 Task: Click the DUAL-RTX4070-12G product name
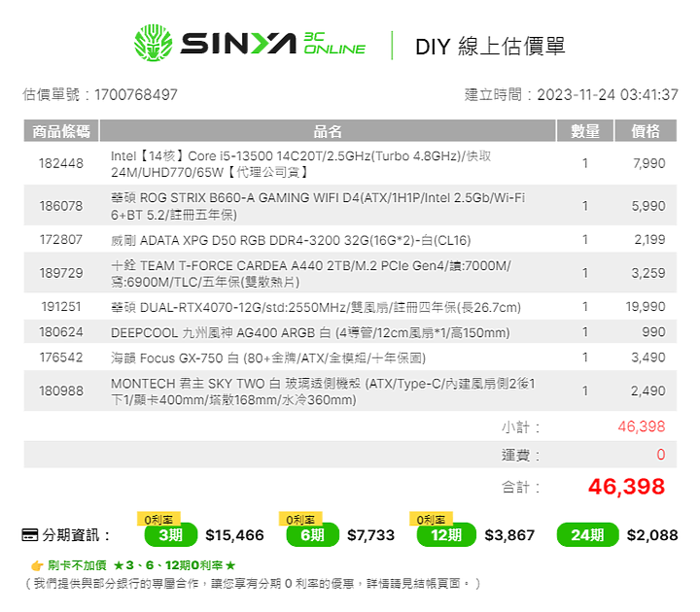point(316,307)
